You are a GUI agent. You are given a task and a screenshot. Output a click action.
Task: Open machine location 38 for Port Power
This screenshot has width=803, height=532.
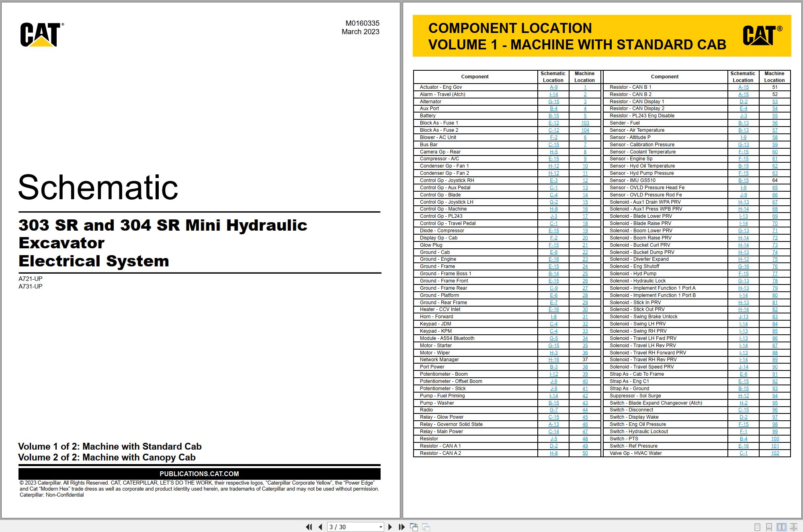tap(585, 367)
